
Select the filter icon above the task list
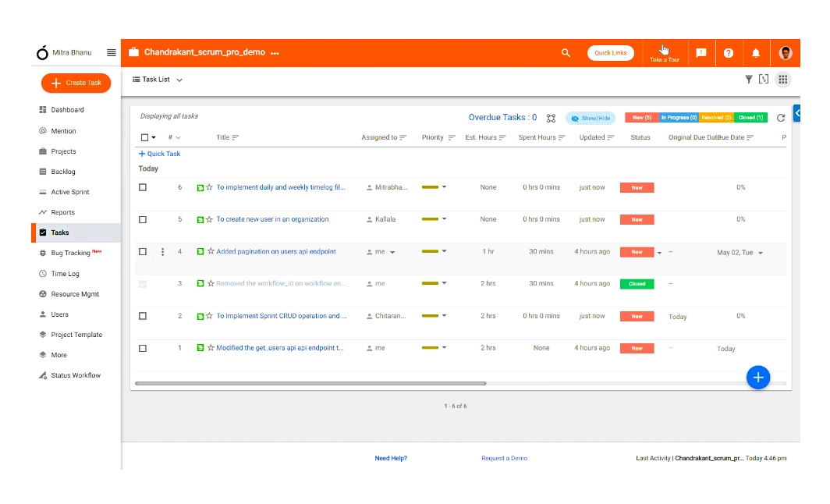click(x=747, y=79)
